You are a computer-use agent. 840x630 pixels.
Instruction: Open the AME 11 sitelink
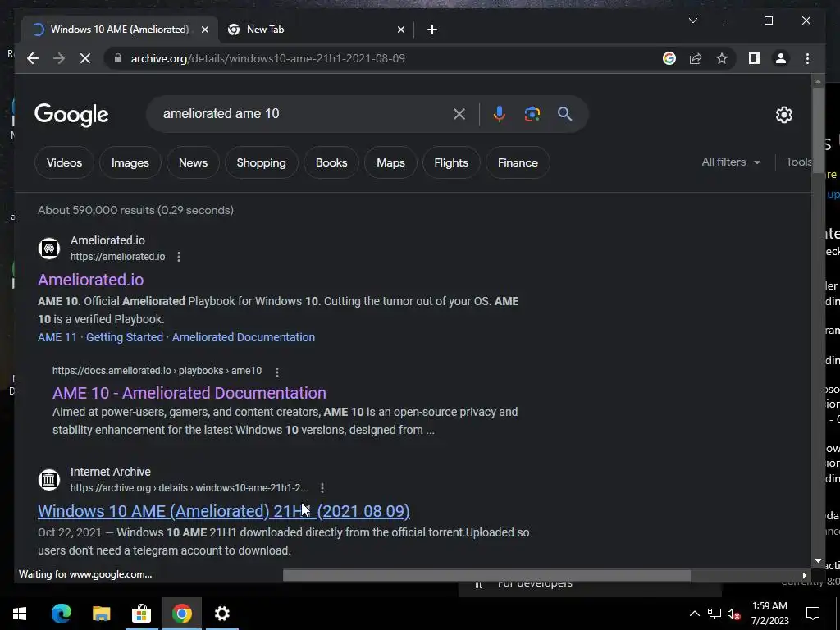tap(57, 337)
